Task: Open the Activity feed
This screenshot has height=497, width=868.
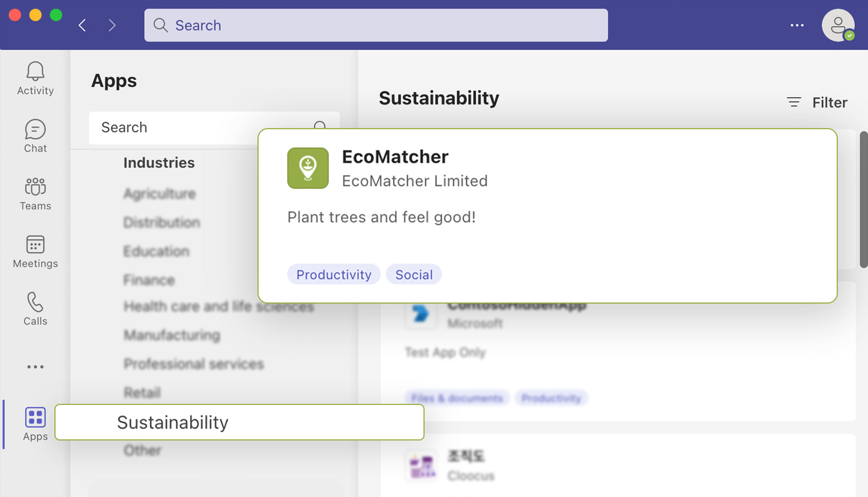Action: click(x=35, y=77)
